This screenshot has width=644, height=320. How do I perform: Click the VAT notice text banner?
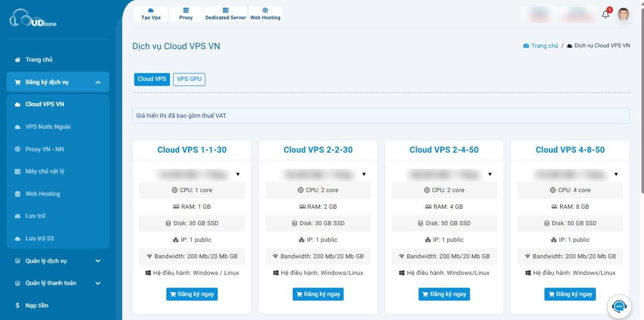(381, 116)
